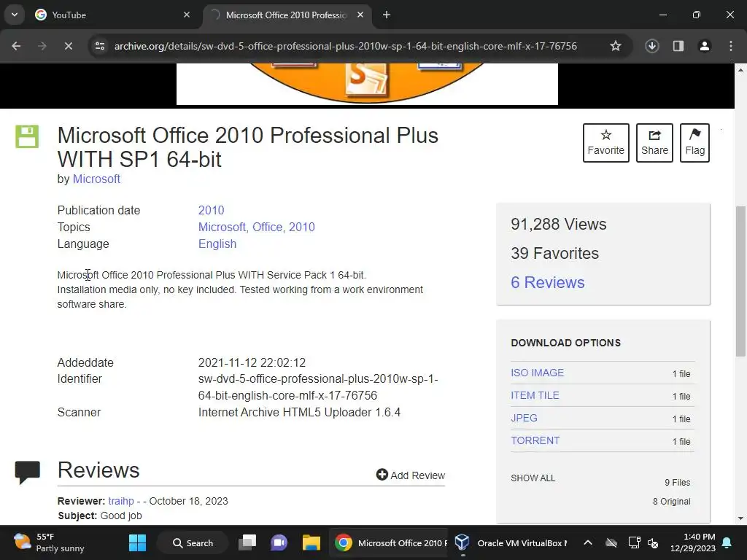
Task: Click the archive.org URL address bar
Action: tap(345, 46)
